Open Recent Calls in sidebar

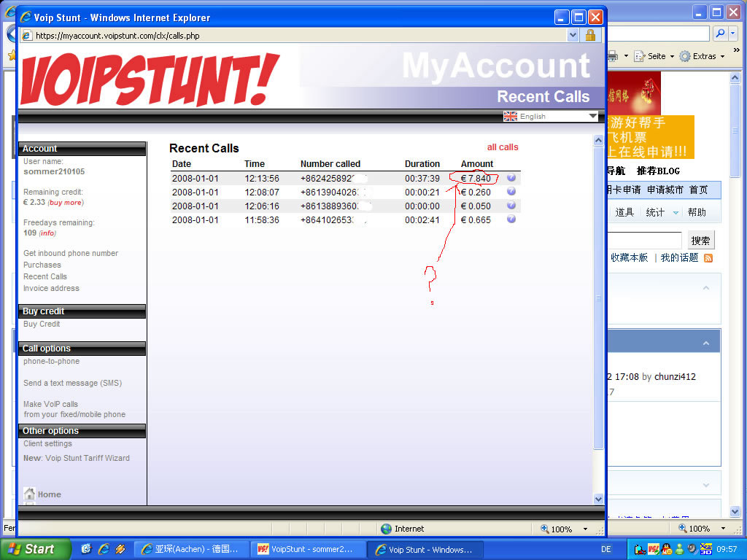tap(44, 276)
